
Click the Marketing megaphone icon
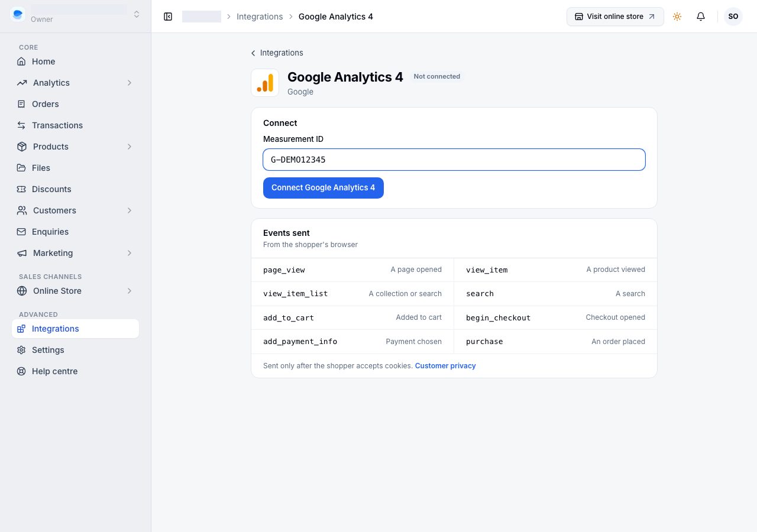pos(22,253)
